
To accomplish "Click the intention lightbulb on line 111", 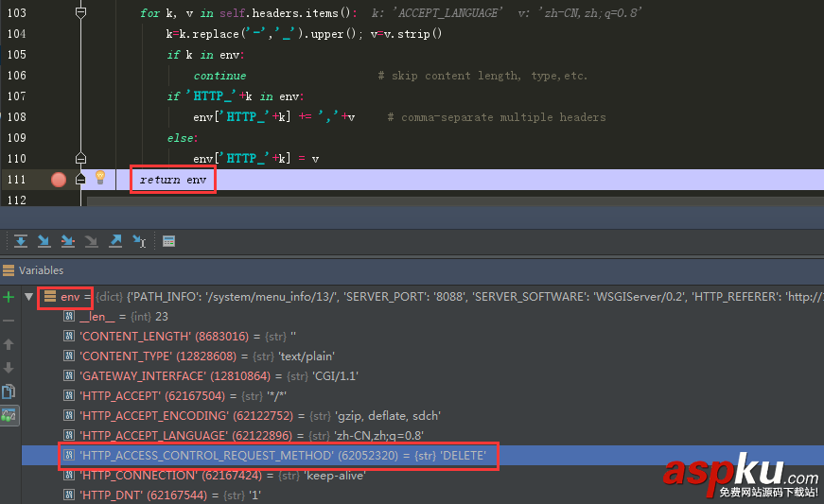I will [100, 178].
